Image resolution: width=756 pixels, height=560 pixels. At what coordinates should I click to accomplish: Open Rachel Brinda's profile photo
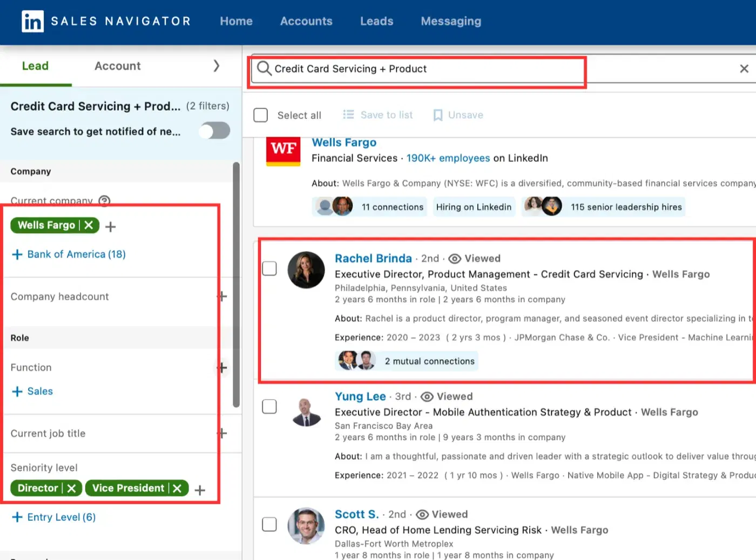[x=306, y=270]
